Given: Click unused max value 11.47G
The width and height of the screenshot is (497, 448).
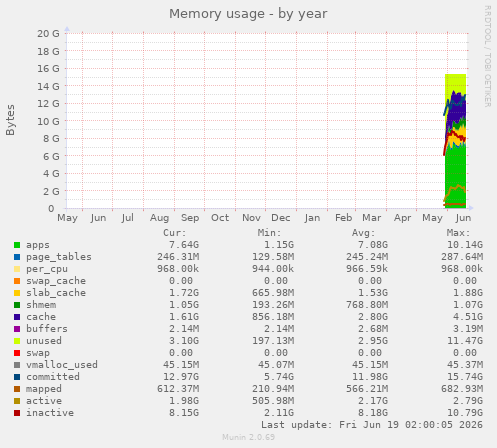Looking at the screenshot, I should (465, 341).
